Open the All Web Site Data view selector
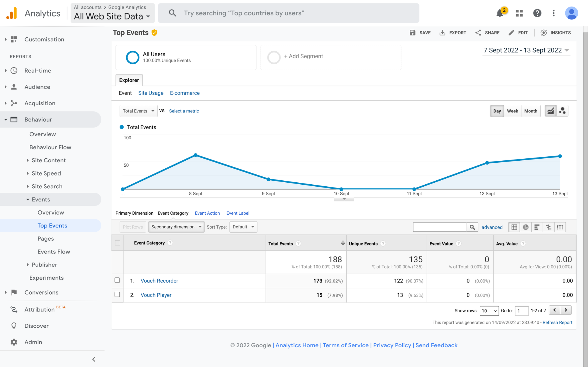Viewport: 588px width, 367px height. point(112,13)
